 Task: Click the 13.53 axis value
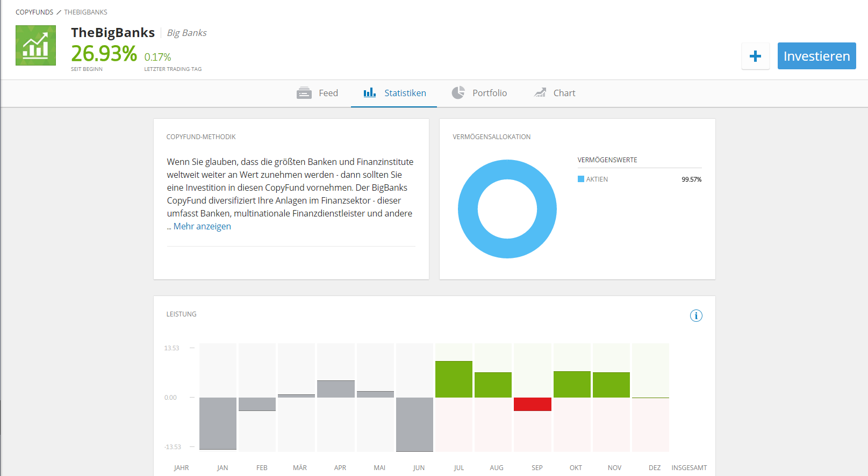click(x=171, y=348)
